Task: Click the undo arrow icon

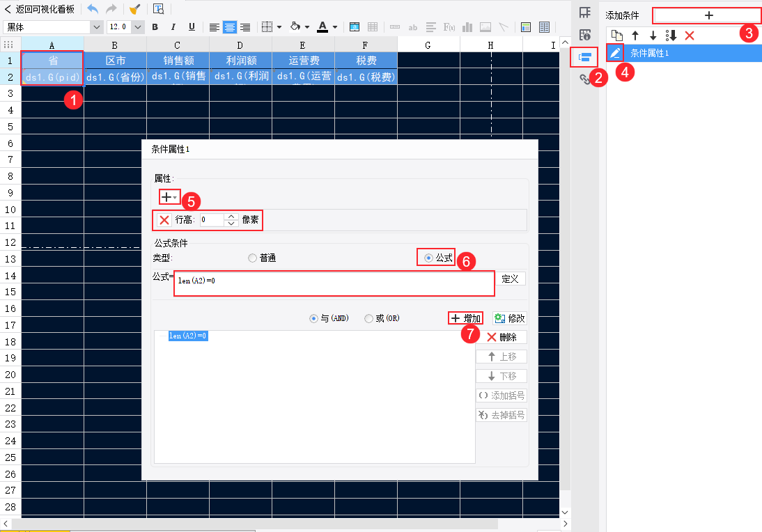Action: (x=93, y=9)
